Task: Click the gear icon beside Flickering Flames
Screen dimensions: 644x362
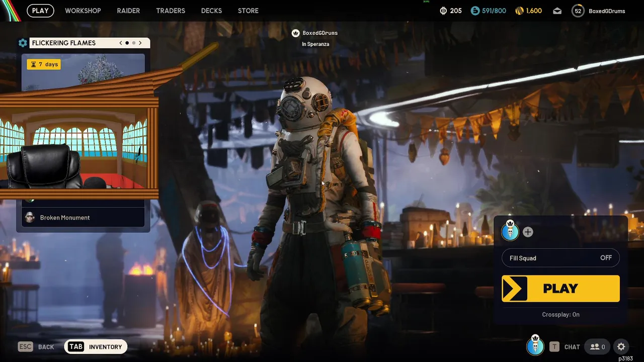Action: 23,43
